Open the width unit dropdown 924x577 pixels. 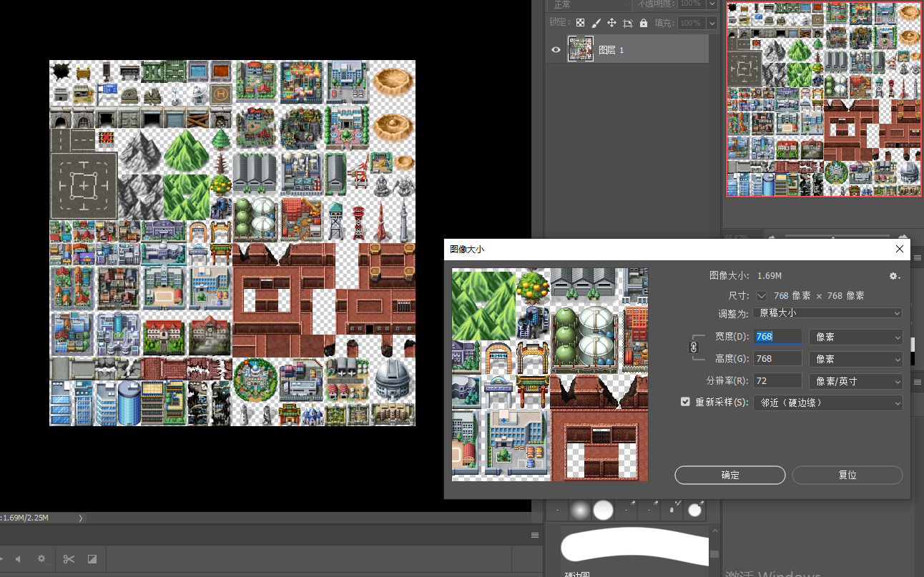pyautogui.click(x=856, y=337)
